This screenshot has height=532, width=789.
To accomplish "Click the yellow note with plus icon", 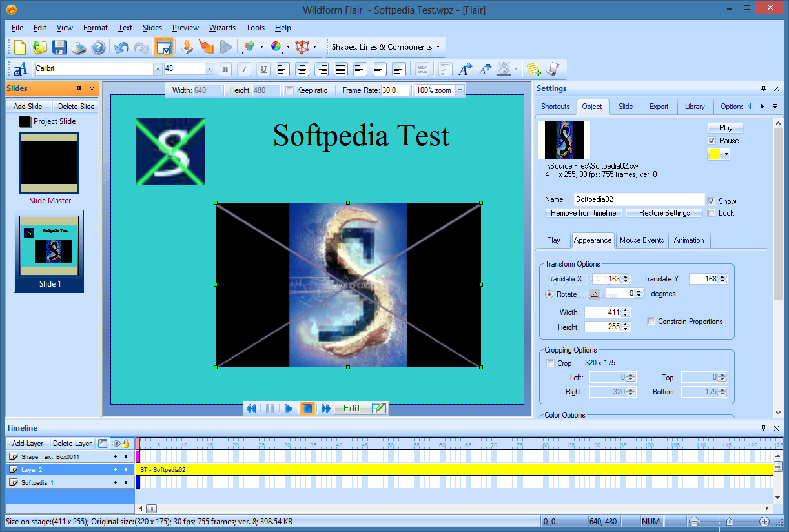I will 533,69.
